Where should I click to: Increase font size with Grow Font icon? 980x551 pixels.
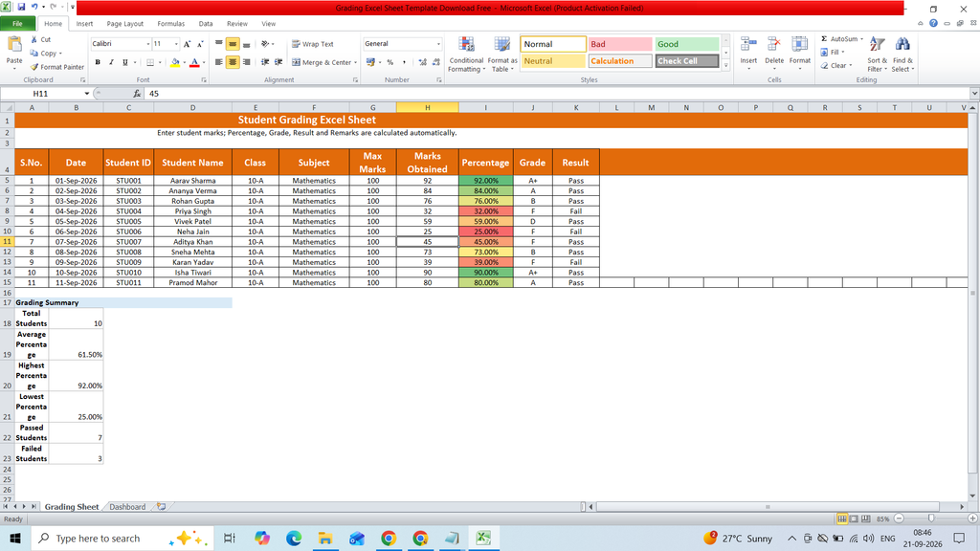point(187,44)
